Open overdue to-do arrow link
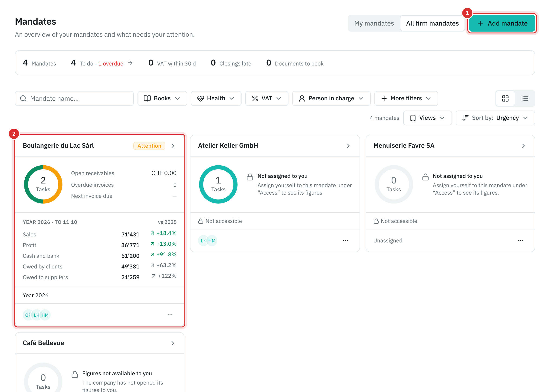This screenshot has height=392, width=550. [130, 63]
